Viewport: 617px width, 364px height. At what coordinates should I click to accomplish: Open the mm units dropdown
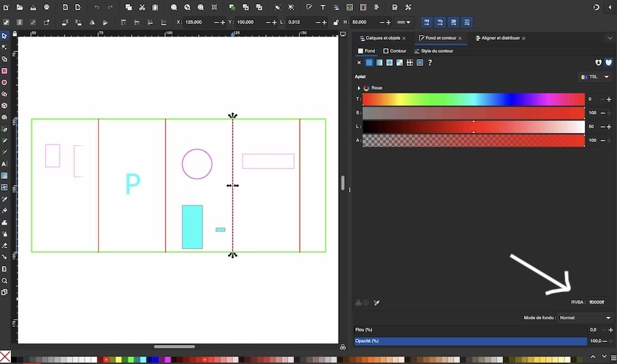(404, 23)
